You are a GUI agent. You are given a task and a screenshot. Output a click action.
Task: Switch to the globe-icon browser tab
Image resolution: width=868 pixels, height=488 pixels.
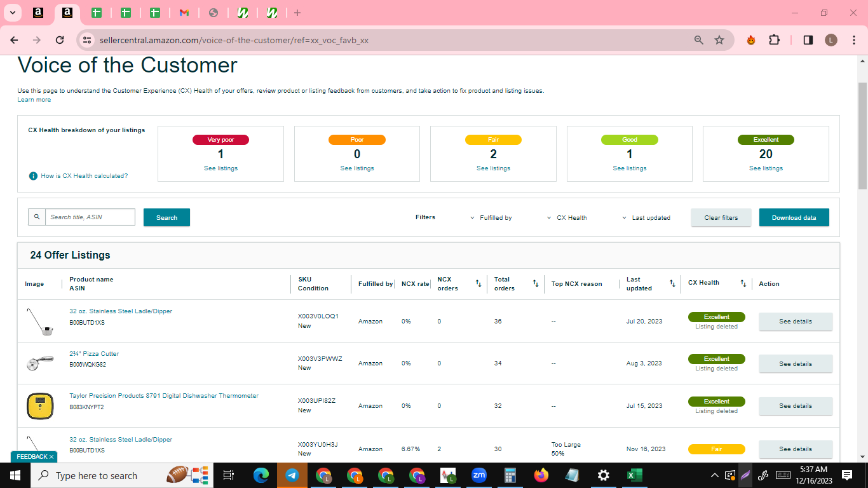(x=214, y=13)
